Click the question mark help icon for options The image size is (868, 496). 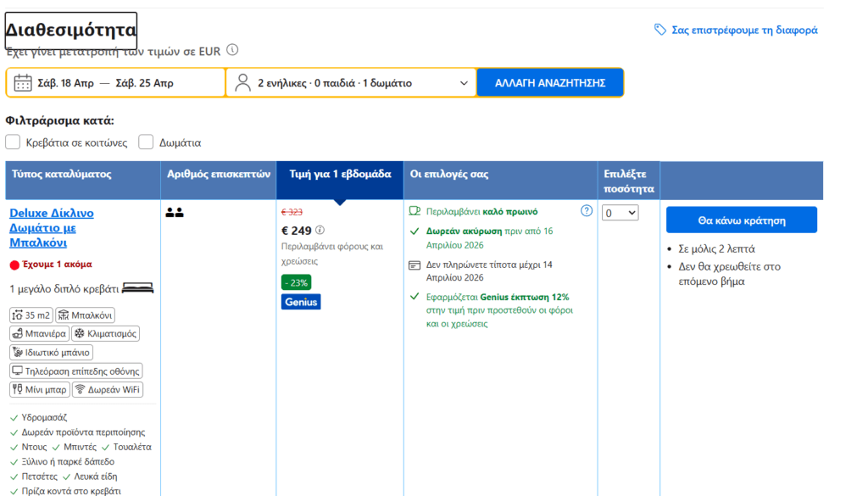point(587,211)
